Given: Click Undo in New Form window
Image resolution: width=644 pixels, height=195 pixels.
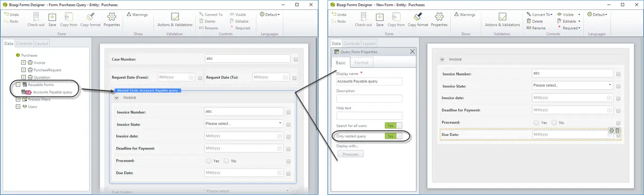Looking at the screenshot, I should [x=339, y=15].
